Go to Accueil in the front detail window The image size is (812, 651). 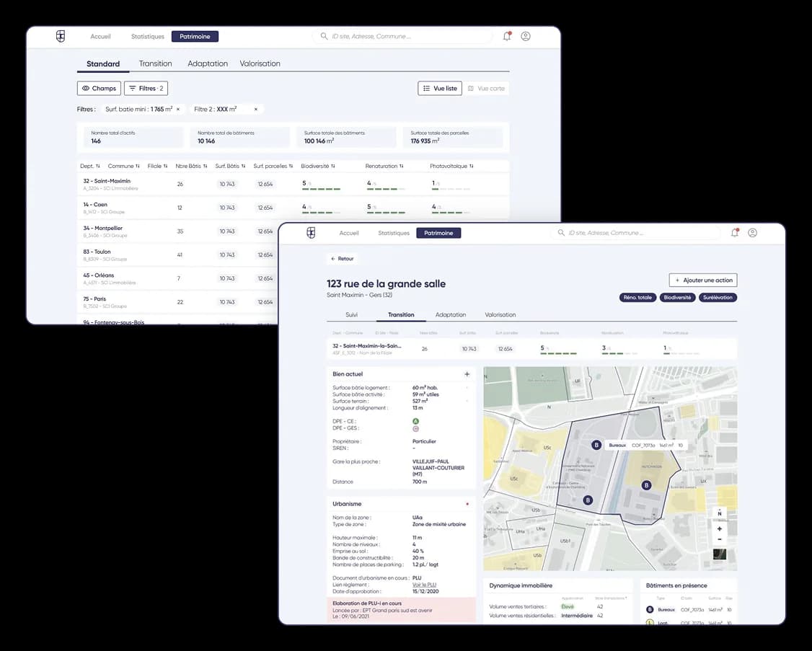(x=349, y=233)
